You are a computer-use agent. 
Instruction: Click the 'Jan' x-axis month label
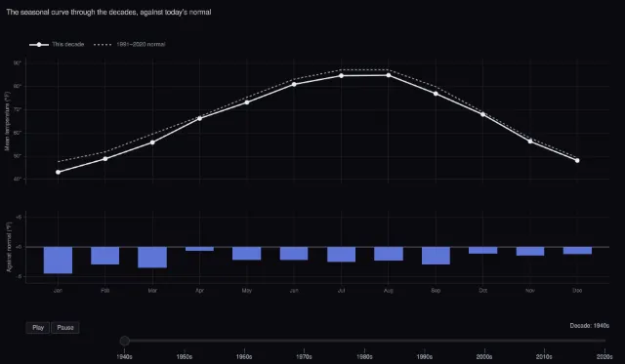click(59, 291)
